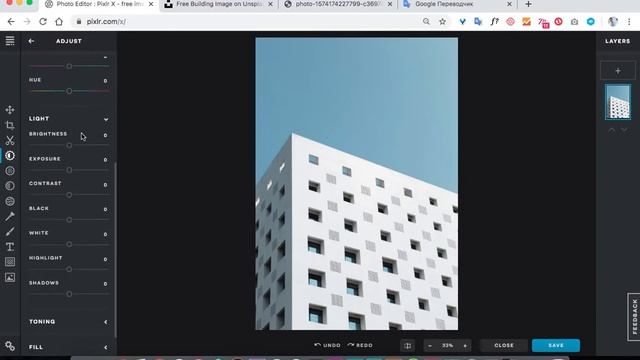
Task: Open the Chrome profile avatar
Action: [613, 22]
